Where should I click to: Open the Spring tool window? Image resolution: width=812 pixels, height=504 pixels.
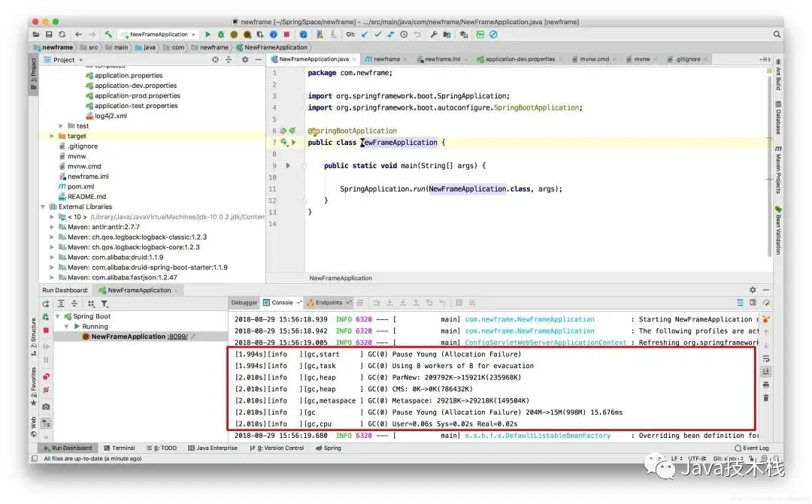coord(329,448)
